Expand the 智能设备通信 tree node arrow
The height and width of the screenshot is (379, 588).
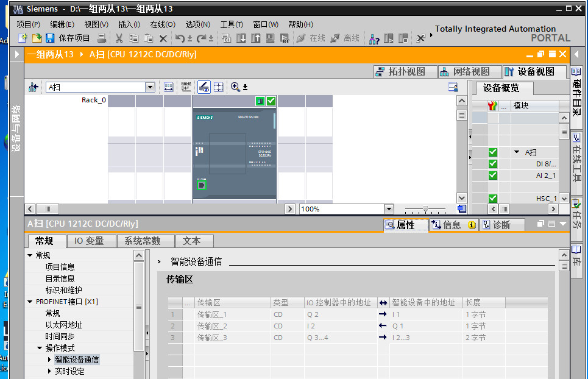pos(49,360)
